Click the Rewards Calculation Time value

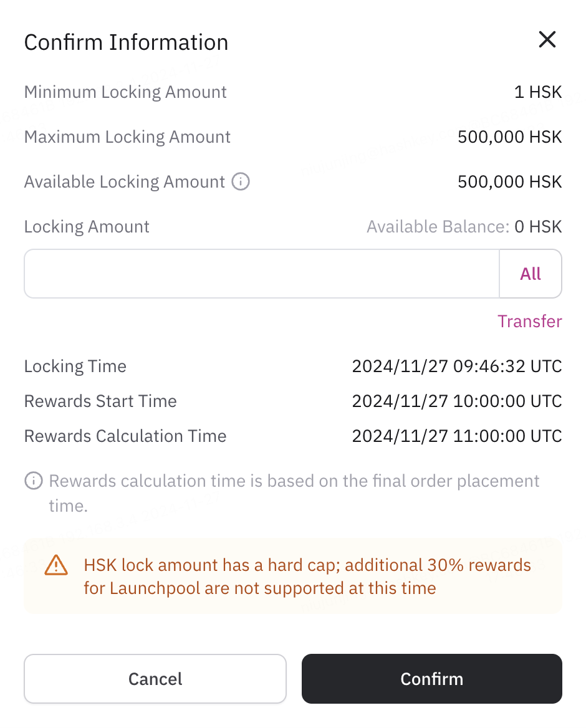pos(457,436)
